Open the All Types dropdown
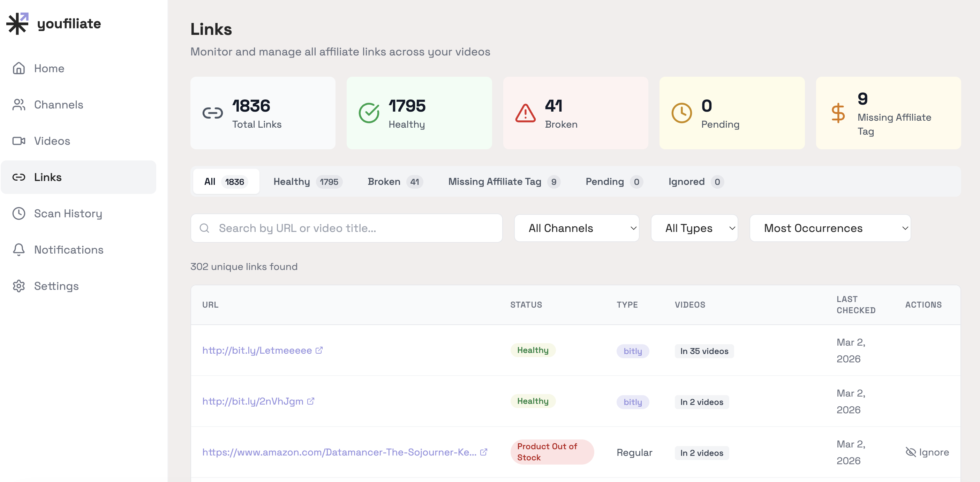 pyautogui.click(x=694, y=228)
